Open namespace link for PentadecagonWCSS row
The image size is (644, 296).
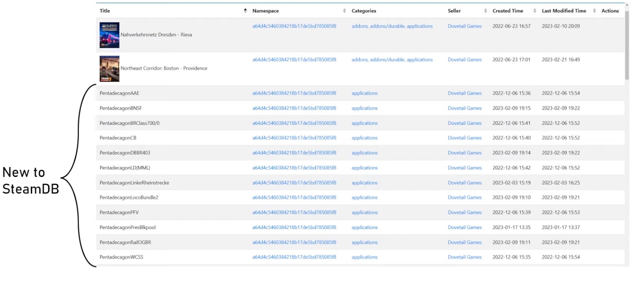coord(294,257)
